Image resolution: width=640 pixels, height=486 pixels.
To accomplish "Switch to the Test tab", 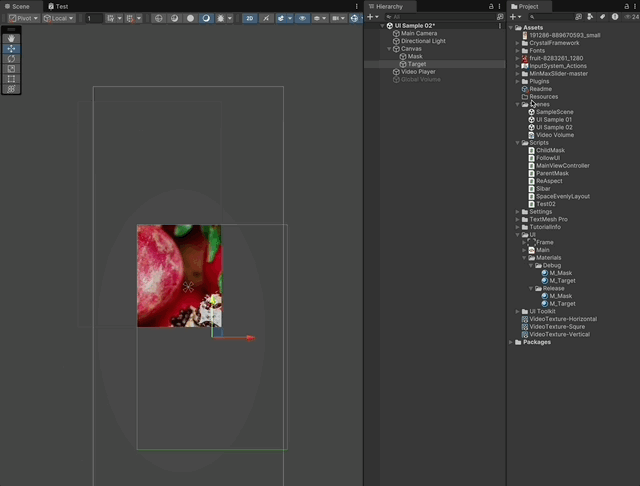I will (x=58, y=7).
